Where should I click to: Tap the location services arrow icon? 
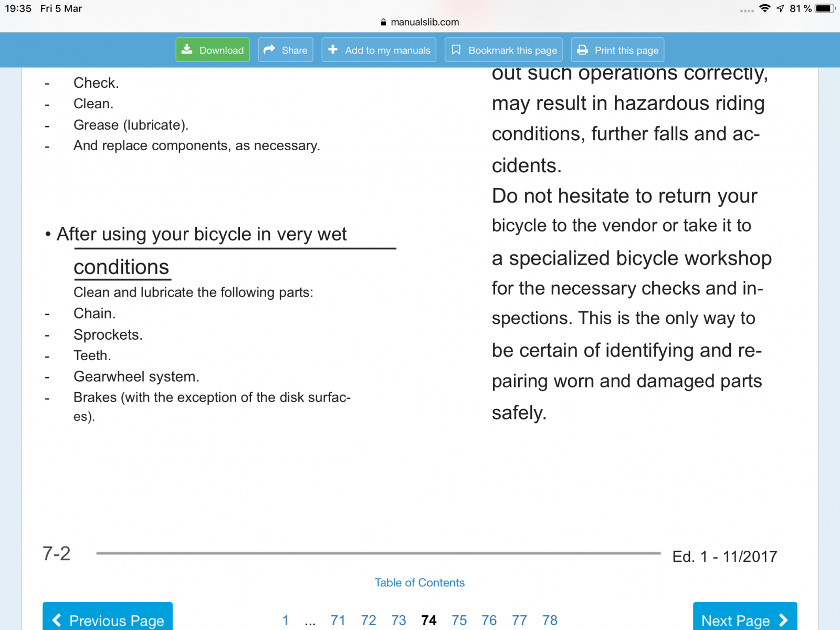(x=781, y=8)
